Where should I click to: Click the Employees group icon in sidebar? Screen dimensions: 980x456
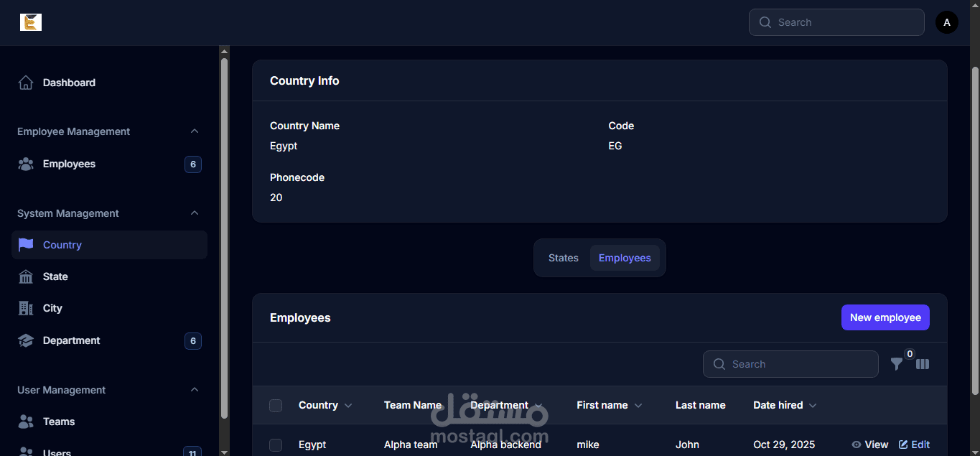click(x=26, y=164)
